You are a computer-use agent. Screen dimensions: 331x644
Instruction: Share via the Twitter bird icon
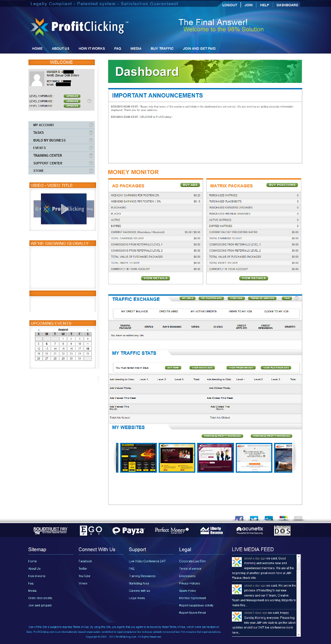click(x=254, y=519)
